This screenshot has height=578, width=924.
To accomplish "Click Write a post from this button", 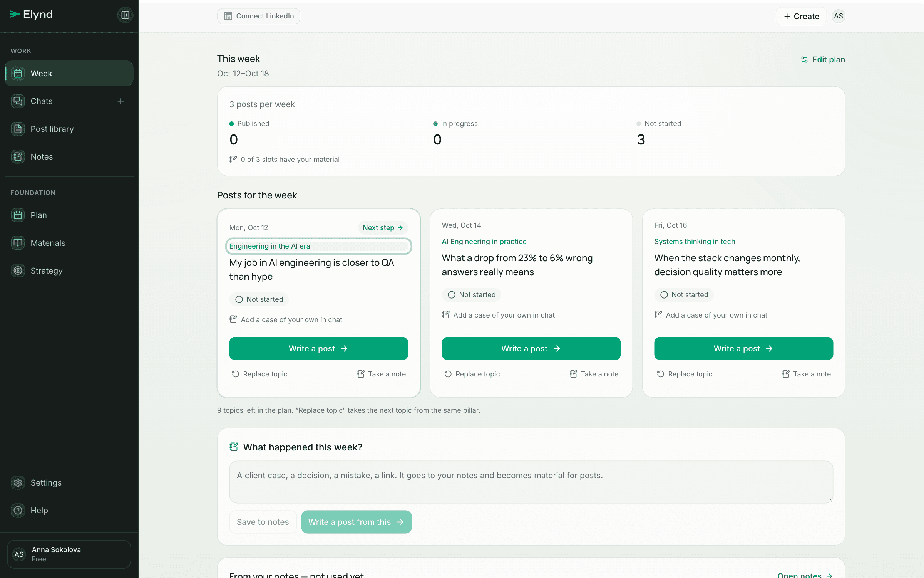I will pyautogui.click(x=357, y=522).
